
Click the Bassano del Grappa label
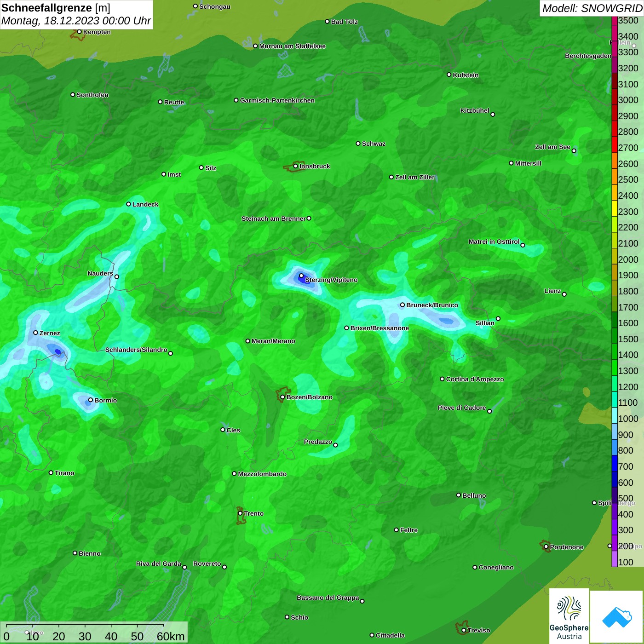pyautogui.click(x=328, y=598)
